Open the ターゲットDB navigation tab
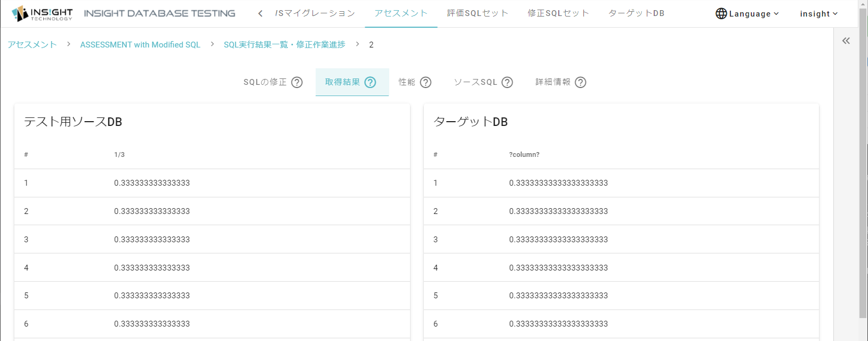This screenshot has width=868, height=341. coord(637,13)
